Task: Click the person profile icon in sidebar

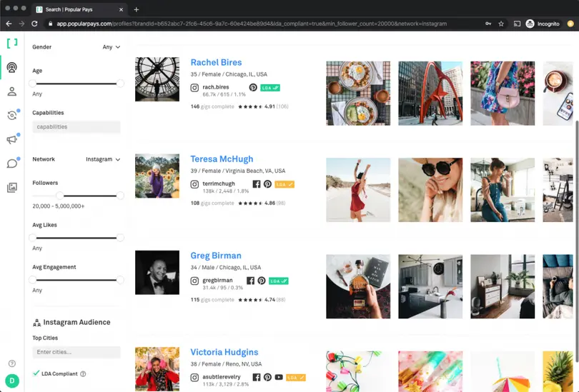Action: (x=11, y=91)
